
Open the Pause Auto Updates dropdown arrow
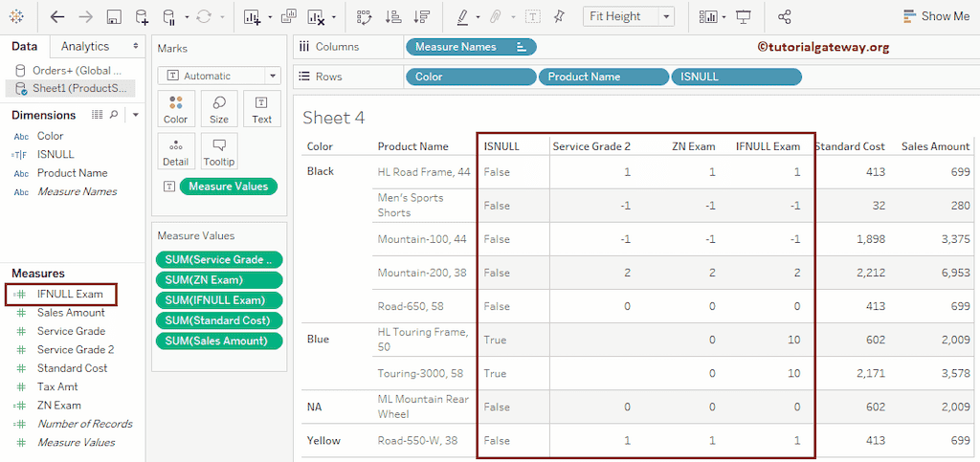(x=187, y=17)
